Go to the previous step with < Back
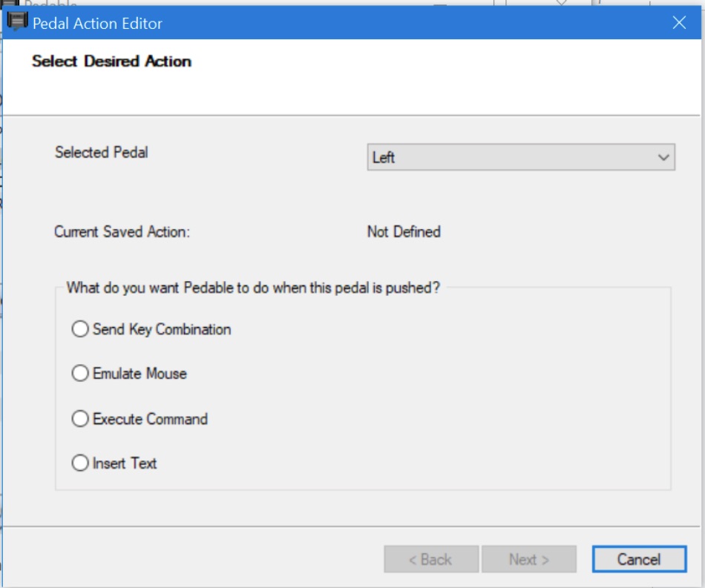The image size is (705, 588). 430,559
